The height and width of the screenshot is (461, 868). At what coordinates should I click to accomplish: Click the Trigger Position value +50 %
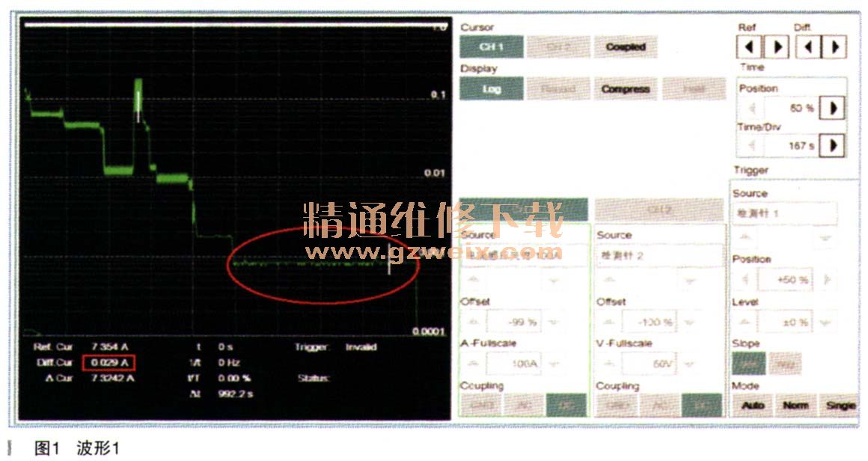[786, 279]
